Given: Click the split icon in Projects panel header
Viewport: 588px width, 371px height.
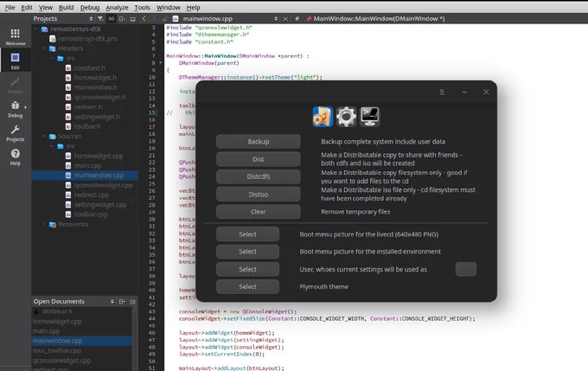Looking at the screenshot, I should 122,18.
